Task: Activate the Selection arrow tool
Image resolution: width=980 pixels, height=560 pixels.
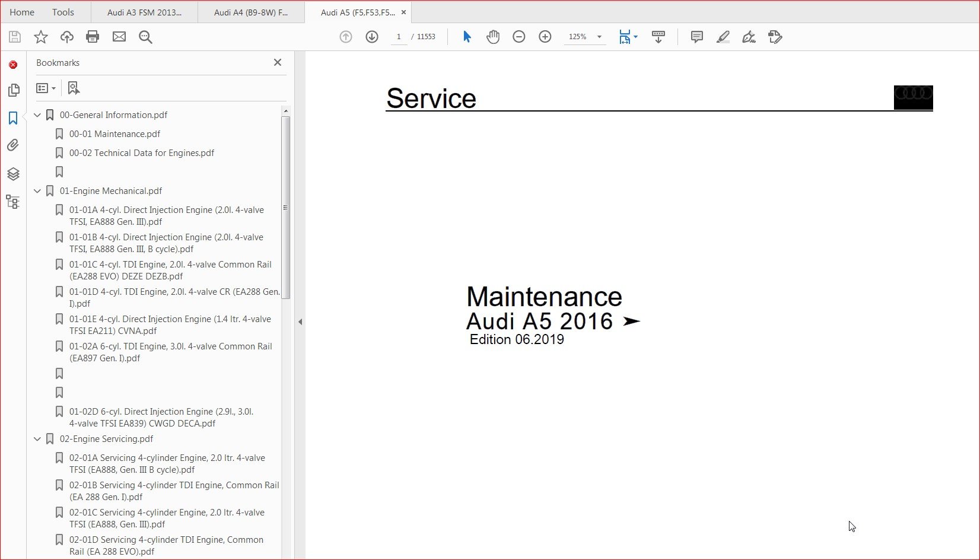Action: click(x=467, y=37)
